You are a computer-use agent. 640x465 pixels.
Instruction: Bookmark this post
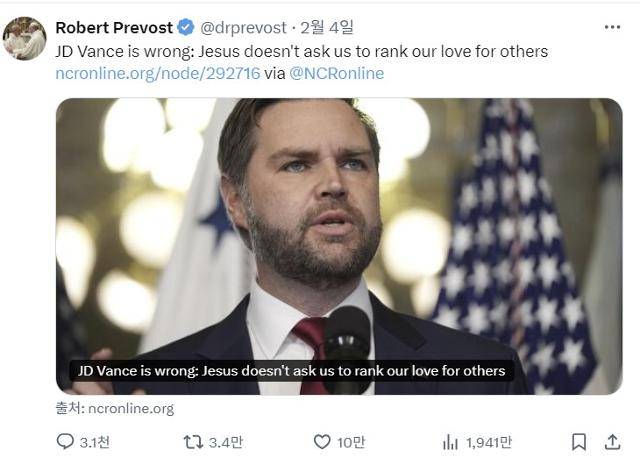pyautogui.click(x=578, y=441)
